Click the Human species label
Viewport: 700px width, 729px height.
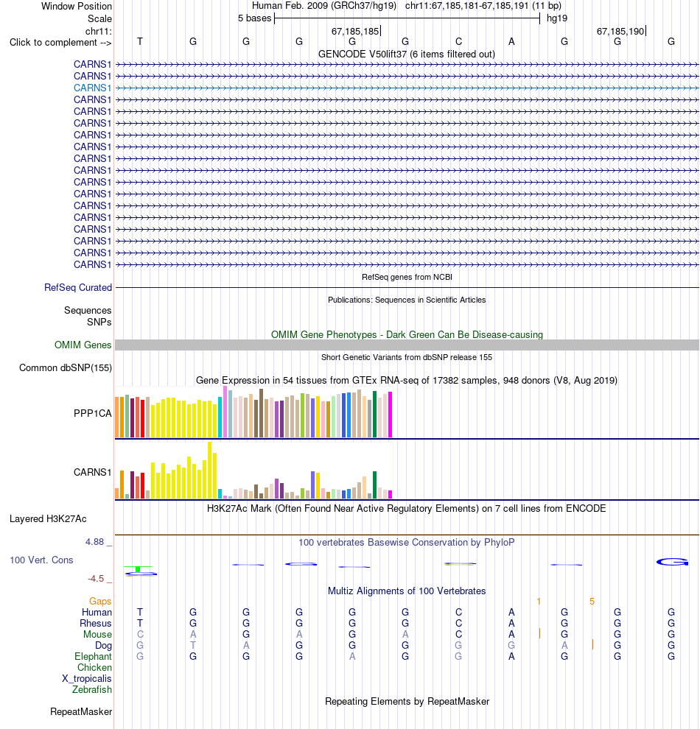coord(97,613)
